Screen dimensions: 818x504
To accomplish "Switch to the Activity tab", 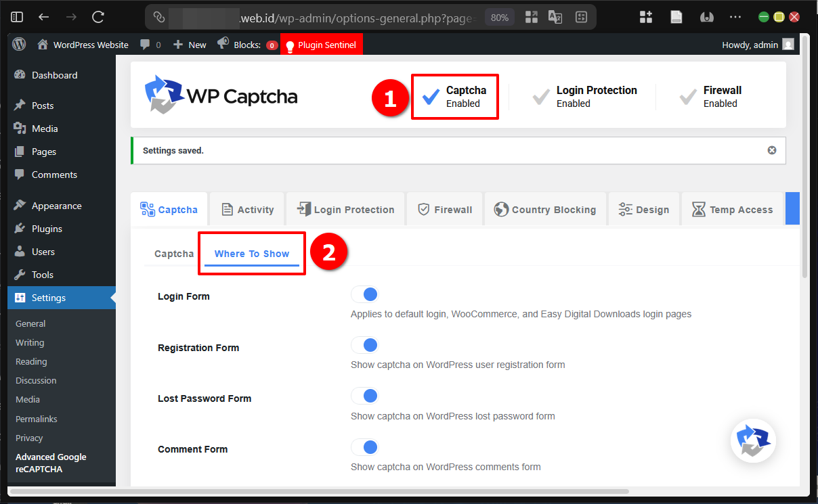I will point(246,209).
